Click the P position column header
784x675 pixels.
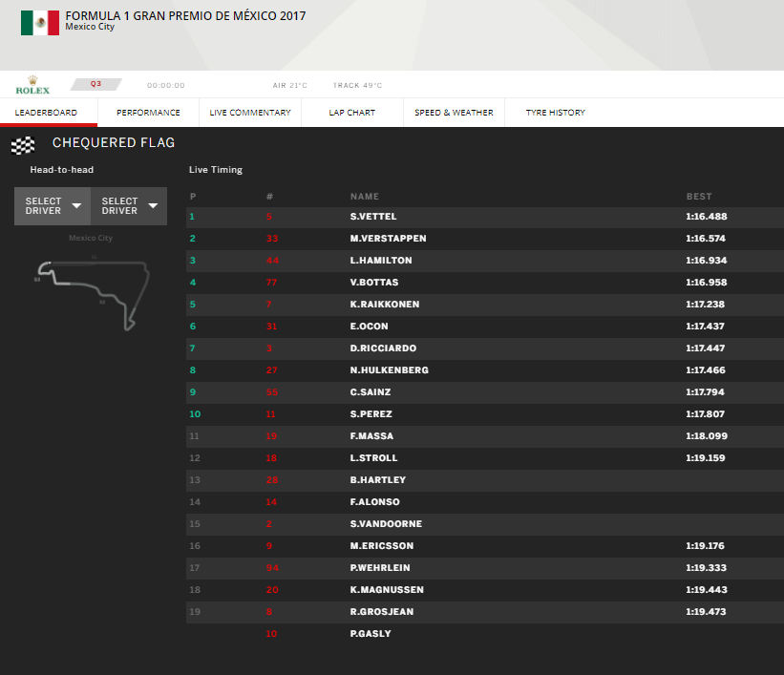(193, 197)
